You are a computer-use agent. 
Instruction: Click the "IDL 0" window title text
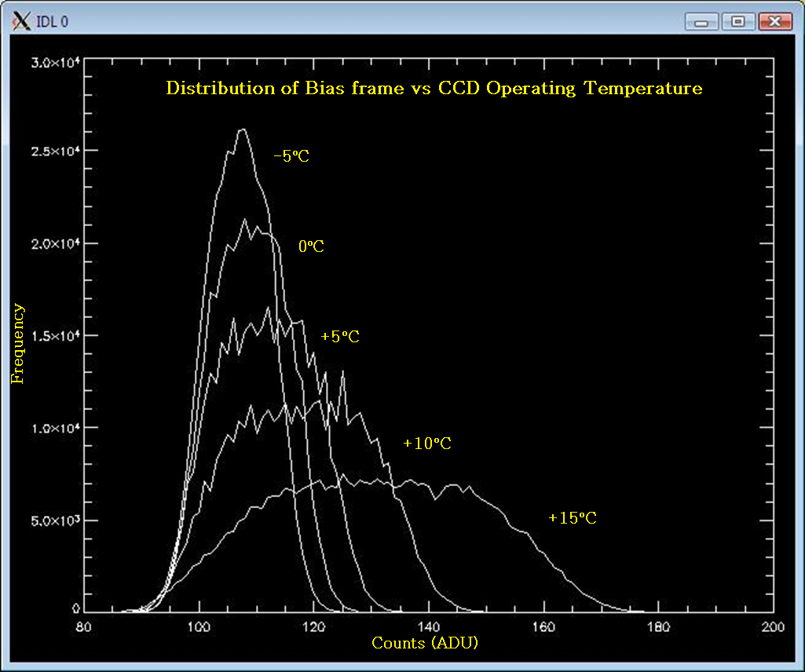pyautogui.click(x=53, y=21)
